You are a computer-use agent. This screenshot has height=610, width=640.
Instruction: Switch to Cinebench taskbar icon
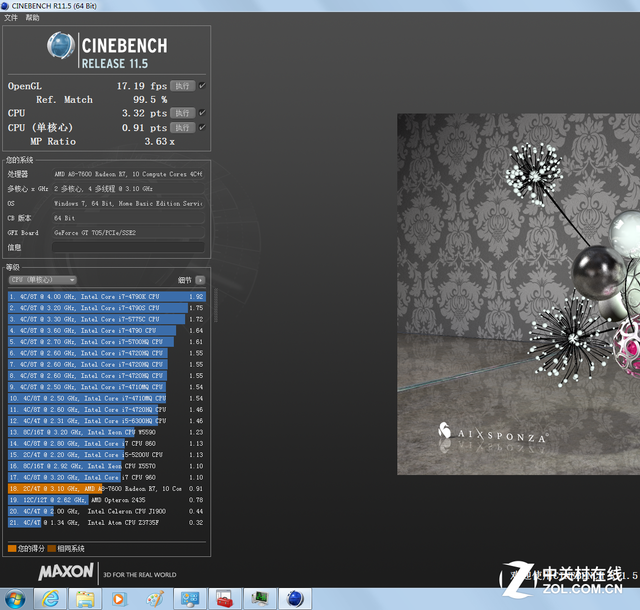point(295,599)
